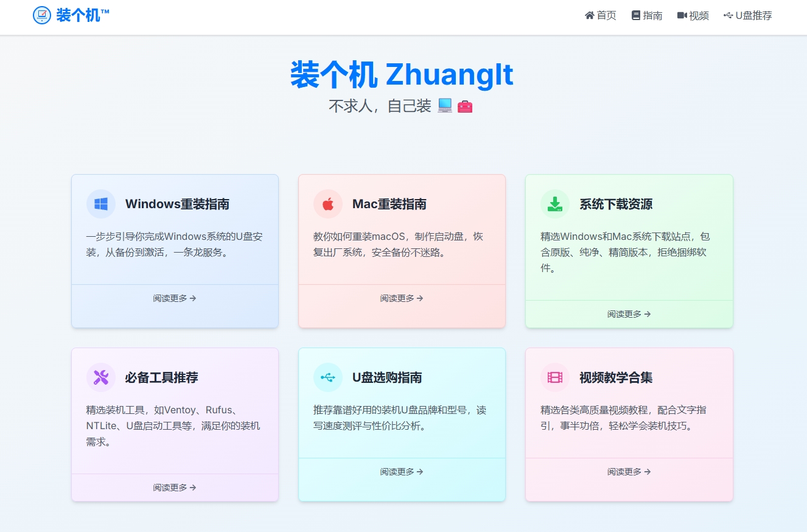
Task: Click the Apple icon on Mac重装指南 card
Action: coord(327,203)
